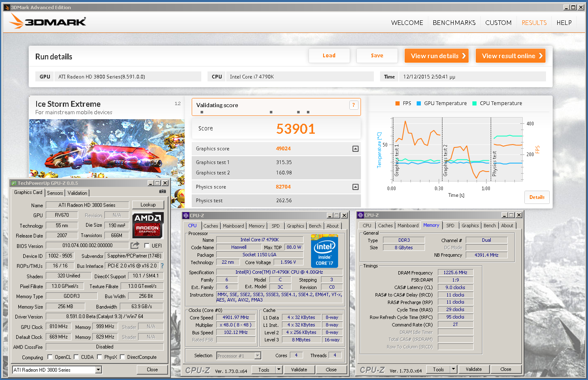Click the GPU Clock 810 MHz field
This screenshot has height=380, width=588.
click(x=59, y=326)
